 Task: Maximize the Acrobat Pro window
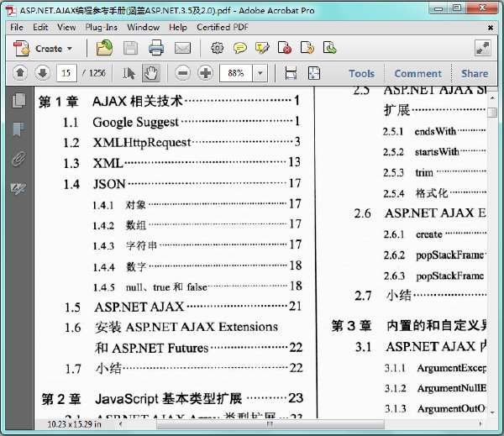click(457, 8)
